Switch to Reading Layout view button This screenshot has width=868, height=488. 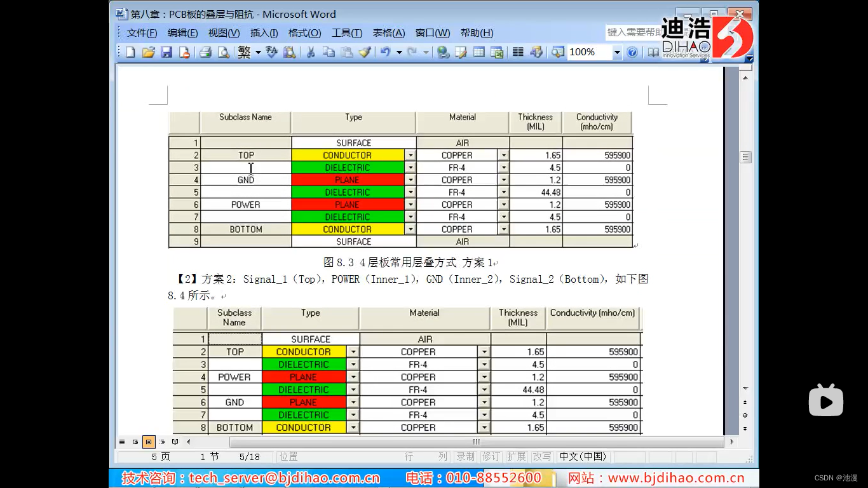pos(175,442)
